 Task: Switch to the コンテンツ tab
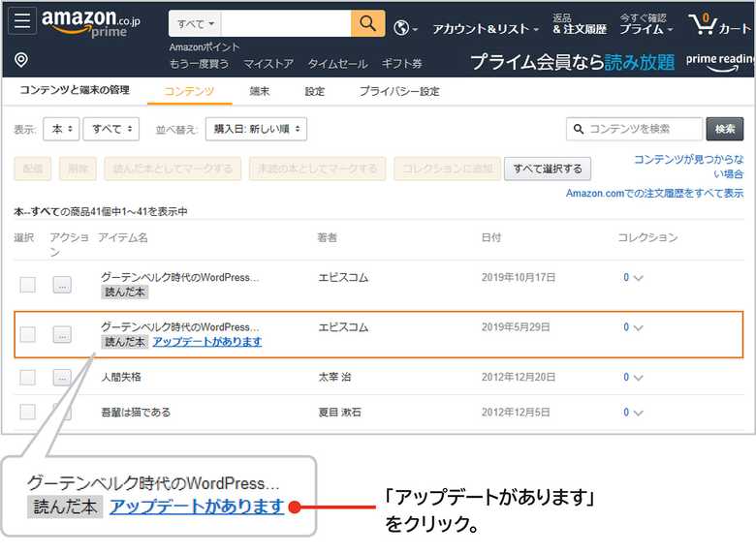189,91
